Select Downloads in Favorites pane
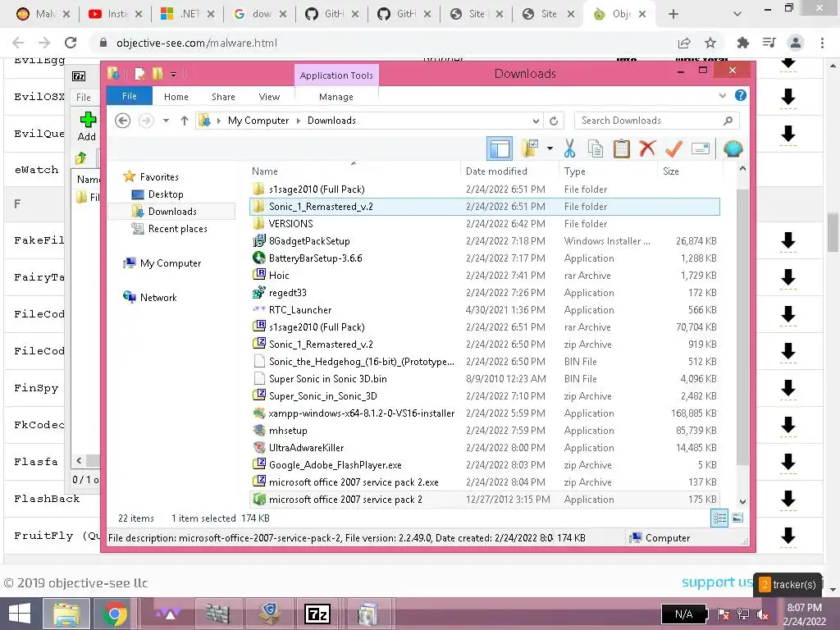Image resolution: width=840 pixels, height=630 pixels. click(x=172, y=212)
